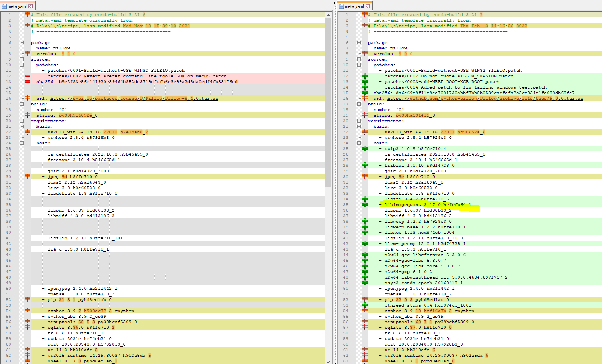The height and width of the screenshot is (364, 602).
Task: Click the added-line marker beside m2w64-gmp 6.1.0
Action: 365,271
